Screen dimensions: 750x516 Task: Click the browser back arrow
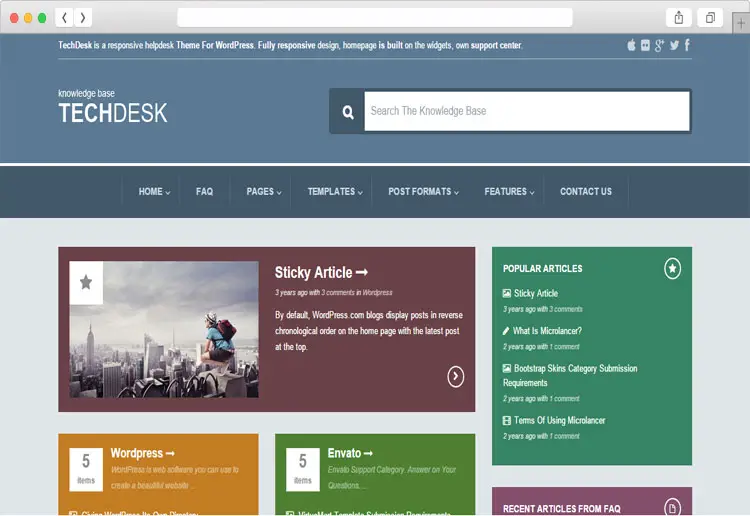(x=65, y=18)
